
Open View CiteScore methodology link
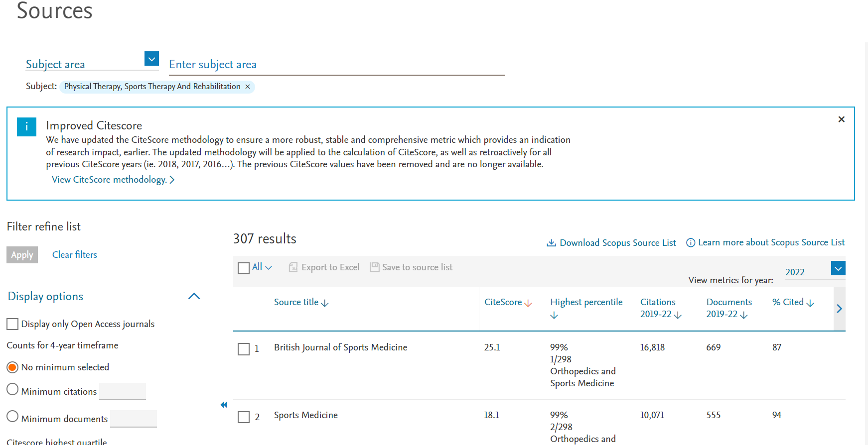[x=113, y=180]
